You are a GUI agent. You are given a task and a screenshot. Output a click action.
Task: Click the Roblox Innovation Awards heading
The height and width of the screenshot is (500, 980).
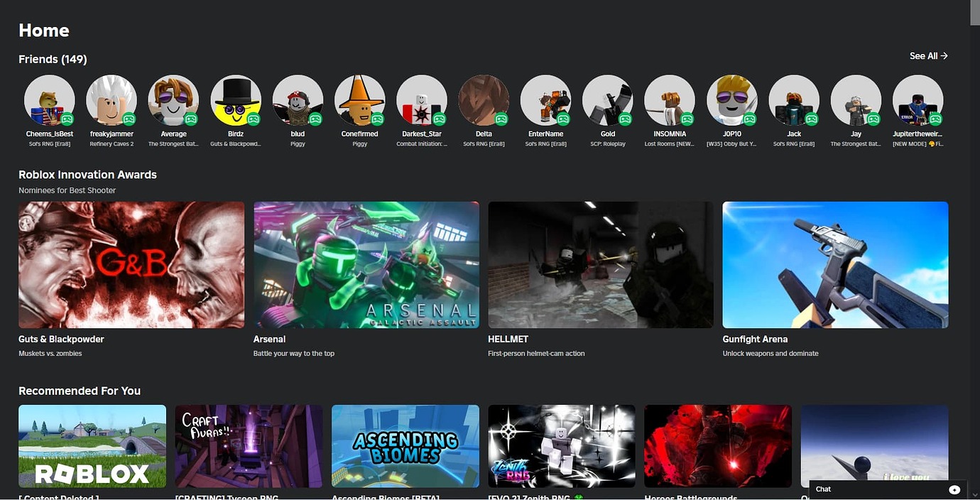[x=87, y=175]
